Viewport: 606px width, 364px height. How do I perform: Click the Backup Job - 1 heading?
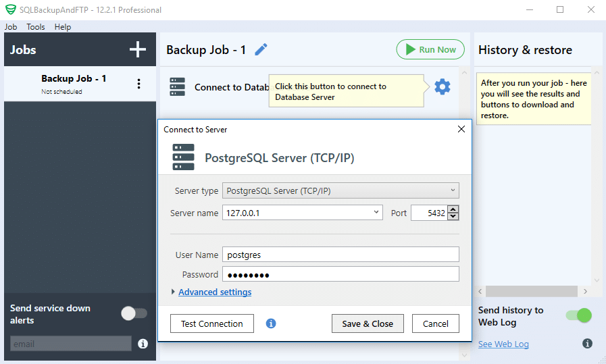(x=206, y=50)
